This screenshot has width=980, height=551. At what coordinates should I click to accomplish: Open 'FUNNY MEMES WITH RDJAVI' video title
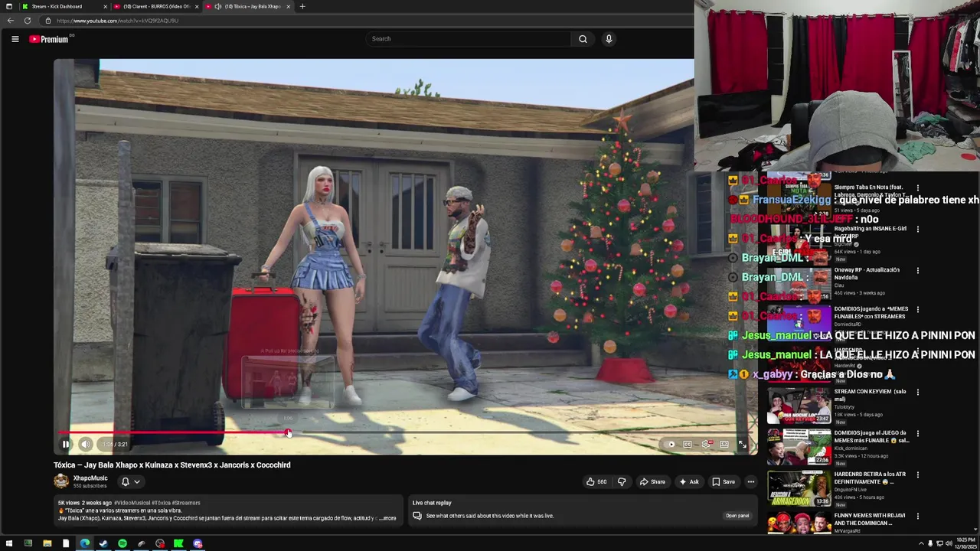pyautogui.click(x=869, y=519)
